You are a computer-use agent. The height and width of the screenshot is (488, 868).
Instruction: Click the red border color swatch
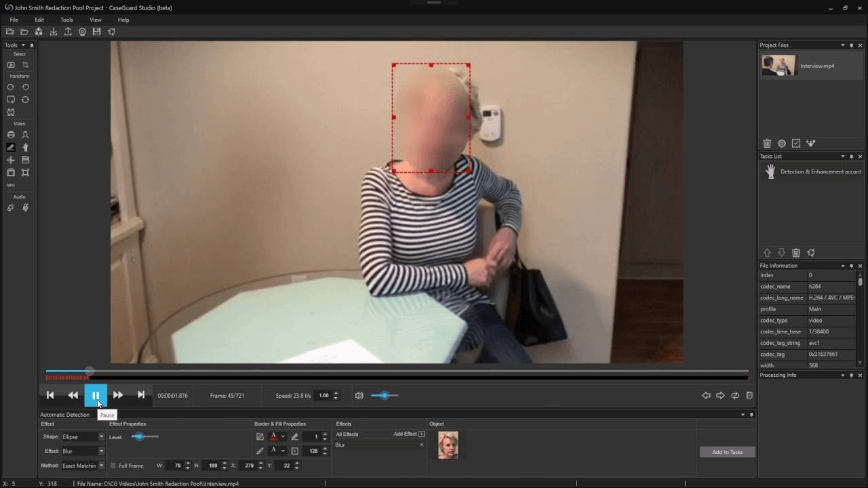(x=273, y=437)
